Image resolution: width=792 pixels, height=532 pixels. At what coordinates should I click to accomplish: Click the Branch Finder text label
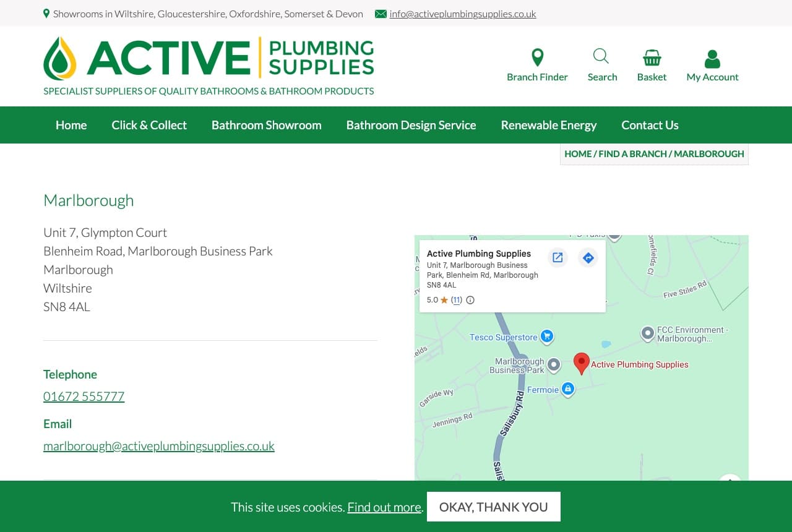(537, 77)
